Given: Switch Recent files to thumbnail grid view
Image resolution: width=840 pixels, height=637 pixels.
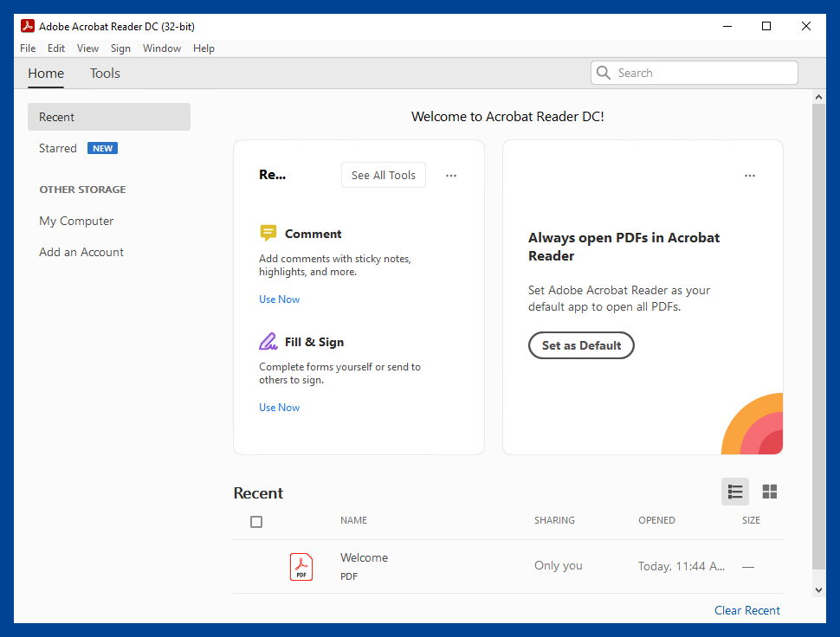Looking at the screenshot, I should 769,492.
